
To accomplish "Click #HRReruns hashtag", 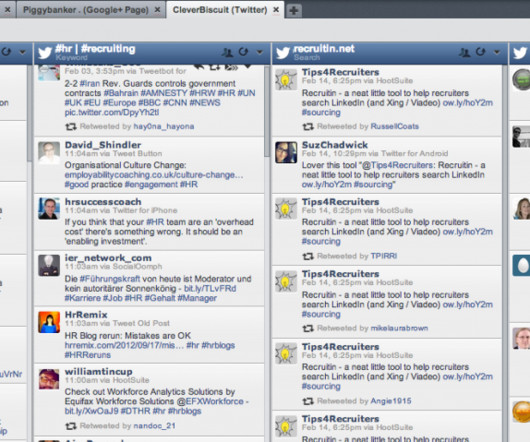I will click(88, 355).
